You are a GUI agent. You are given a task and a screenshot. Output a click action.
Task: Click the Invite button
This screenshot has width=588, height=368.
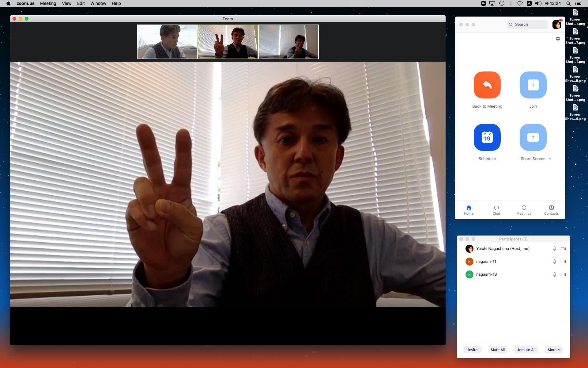coord(473,350)
